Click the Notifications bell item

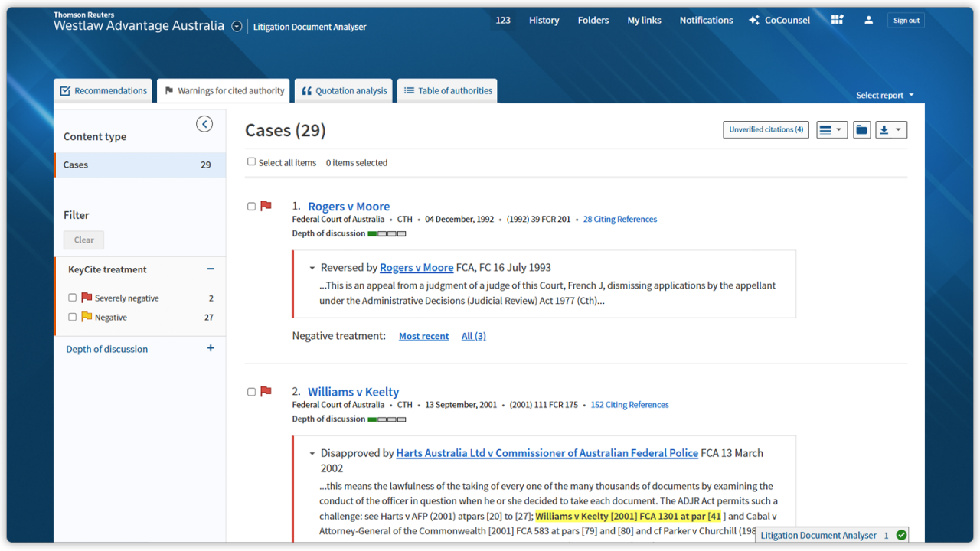705,20
